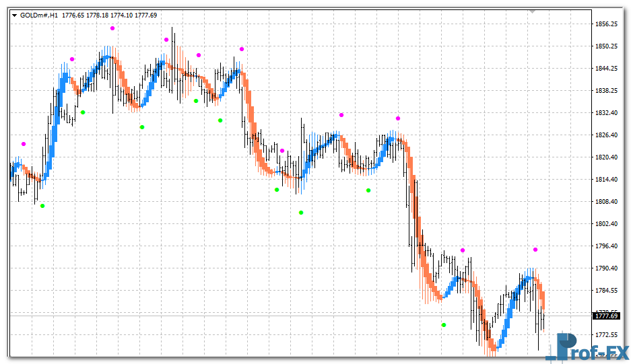Click the 1772.55 price axis label
Screen dimensions: 631x364
pyautogui.click(x=607, y=335)
